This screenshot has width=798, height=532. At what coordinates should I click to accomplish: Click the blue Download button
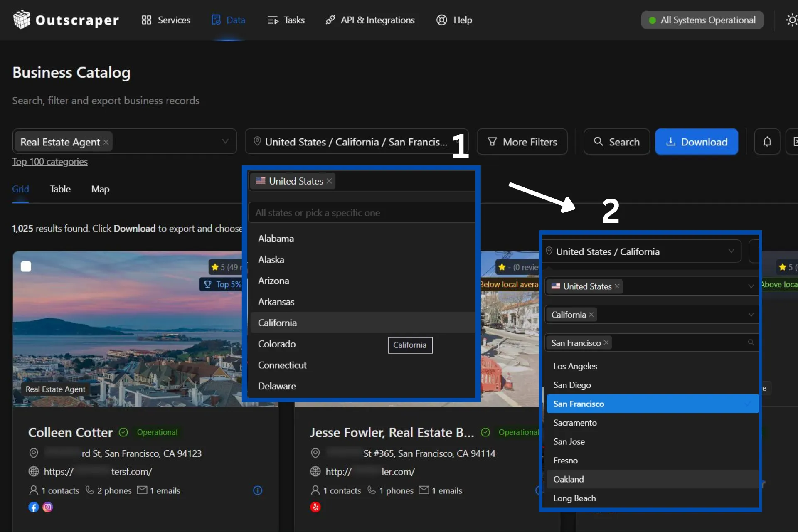point(697,142)
